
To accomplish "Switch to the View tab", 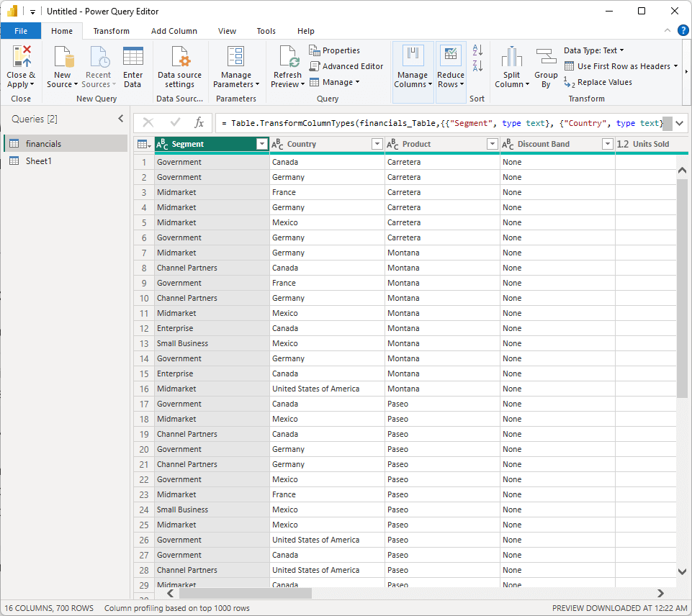I will (x=227, y=31).
